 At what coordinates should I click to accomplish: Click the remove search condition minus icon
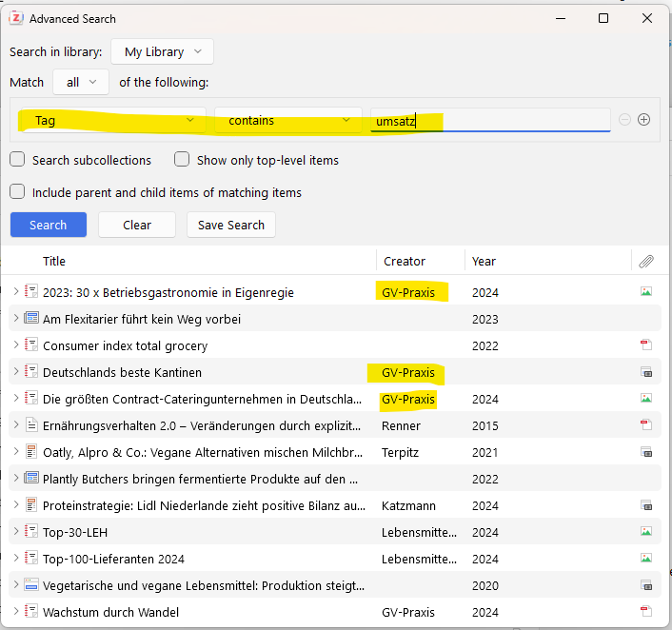(624, 120)
